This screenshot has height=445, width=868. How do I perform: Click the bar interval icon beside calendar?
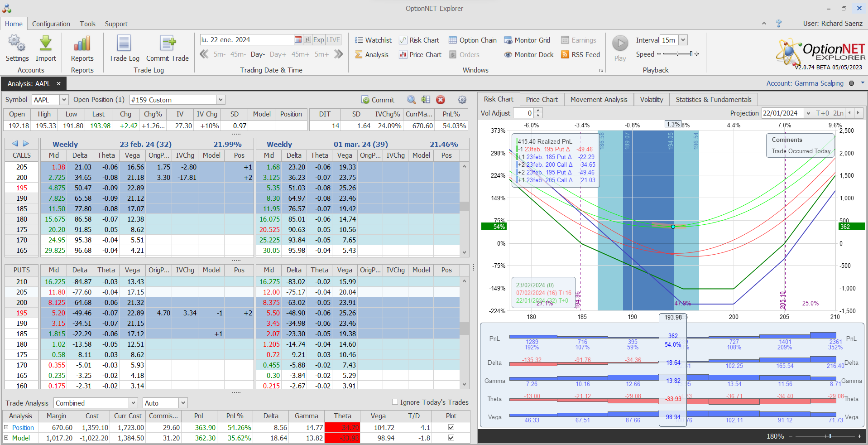click(x=307, y=40)
